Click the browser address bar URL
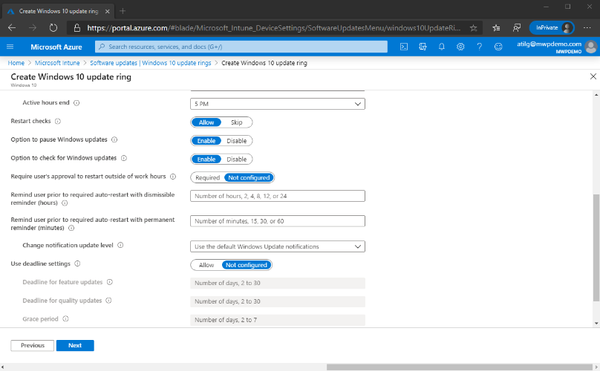The image size is (600, 371). [274, 28]
